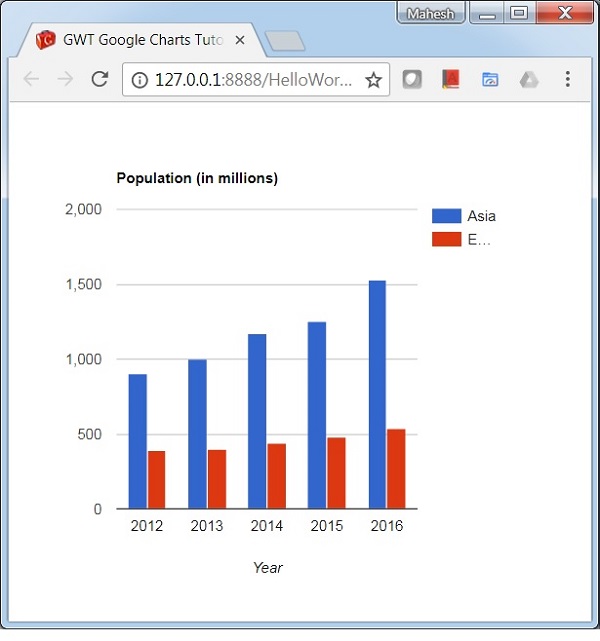Viewport: 600px width, 641px height.
Task: Click the truncated E... legend label
Action: click(x=479, y=240)
